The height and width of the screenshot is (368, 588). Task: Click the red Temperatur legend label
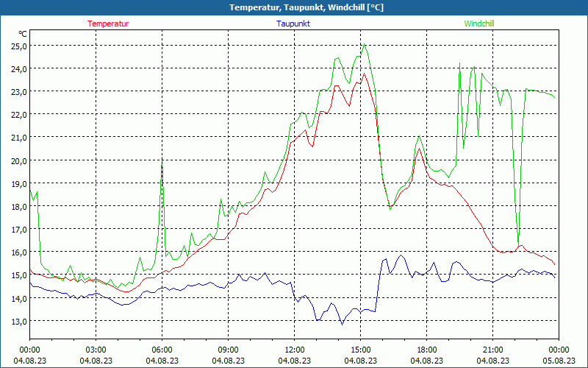(x=108, y=24)
